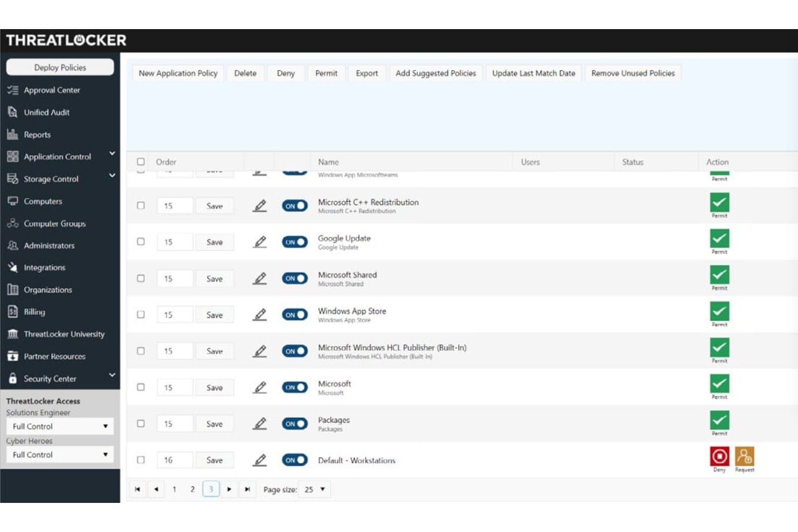The image size is (798, 532).
Task: Open the Solutions Engineer Full Control dropdown
Action: click(60, 426)
